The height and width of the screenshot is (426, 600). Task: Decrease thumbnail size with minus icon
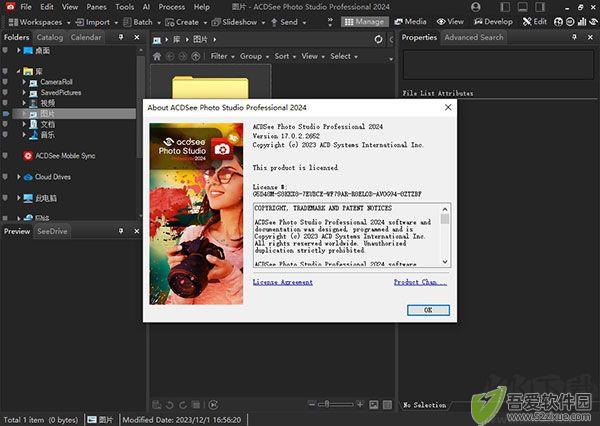click(312, 404)
